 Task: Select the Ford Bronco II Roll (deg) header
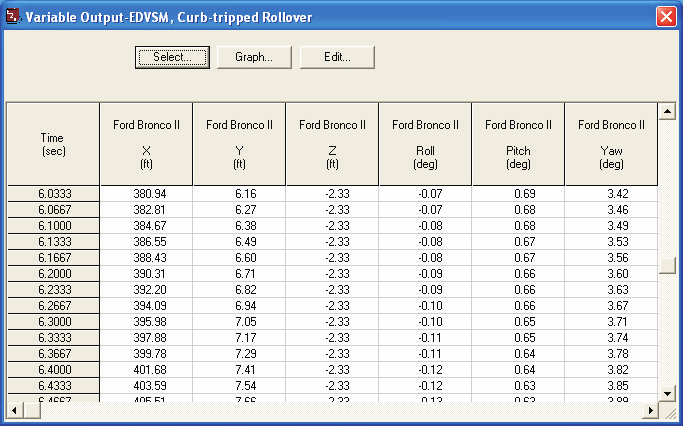tap(425, 144)
